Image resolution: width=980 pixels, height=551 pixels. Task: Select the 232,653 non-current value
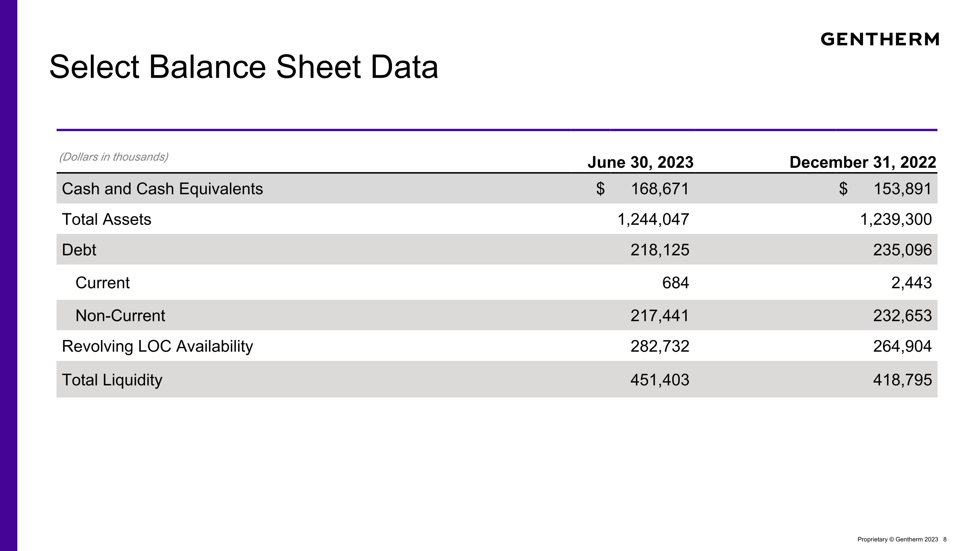coord(902,316)
